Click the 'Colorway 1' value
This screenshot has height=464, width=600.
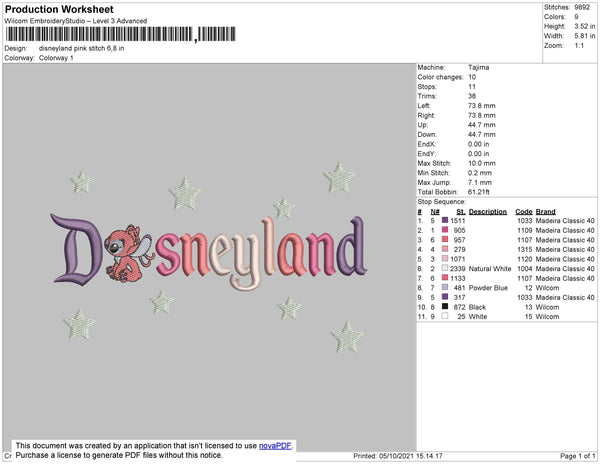click(56, 58)
